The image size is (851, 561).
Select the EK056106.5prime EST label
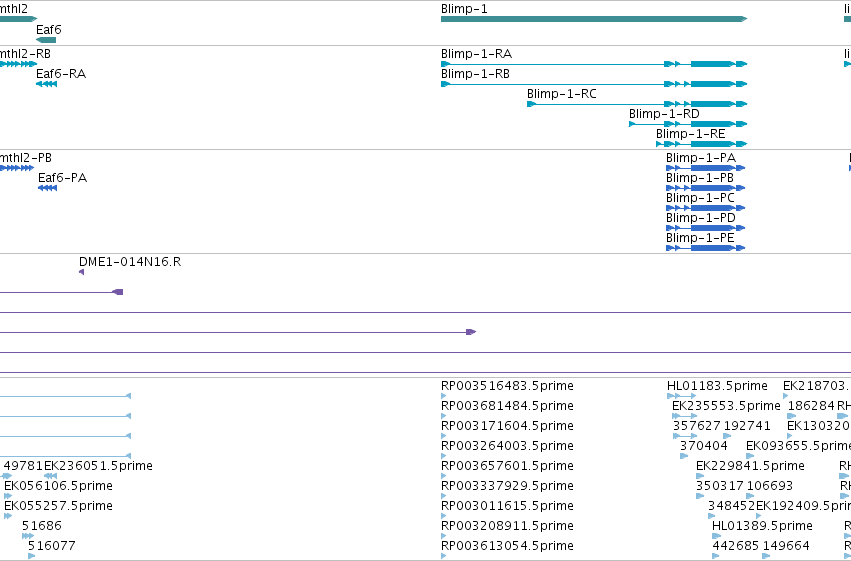pos(58,486)
